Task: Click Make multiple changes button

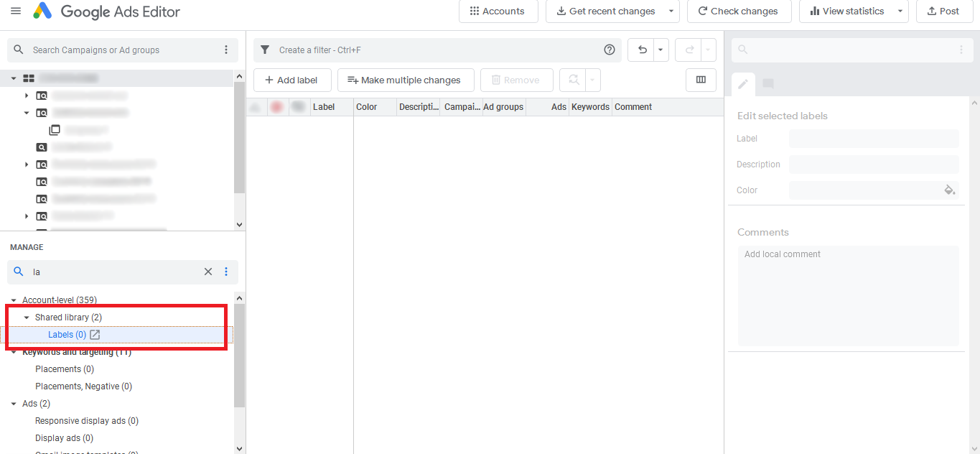Action: pyautogui.click(x=406, y=80)
